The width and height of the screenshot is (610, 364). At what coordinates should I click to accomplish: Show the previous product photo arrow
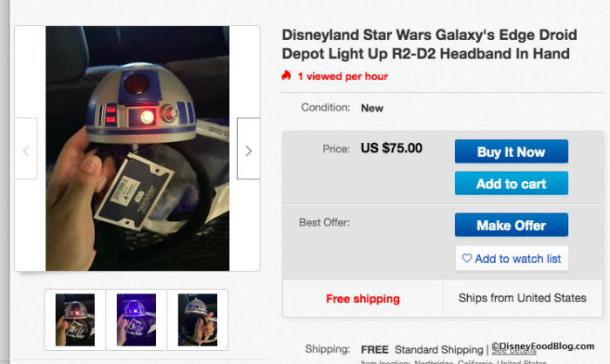pyautogui.click(x=26, y=149)
